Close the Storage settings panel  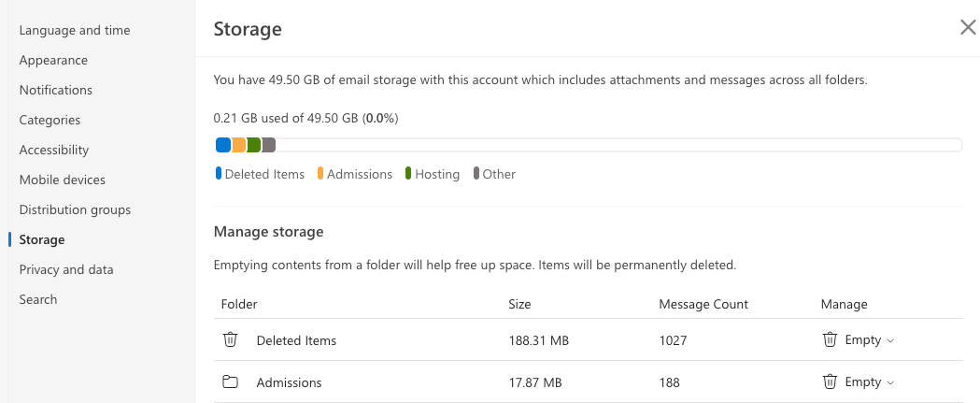click(968, 27)
